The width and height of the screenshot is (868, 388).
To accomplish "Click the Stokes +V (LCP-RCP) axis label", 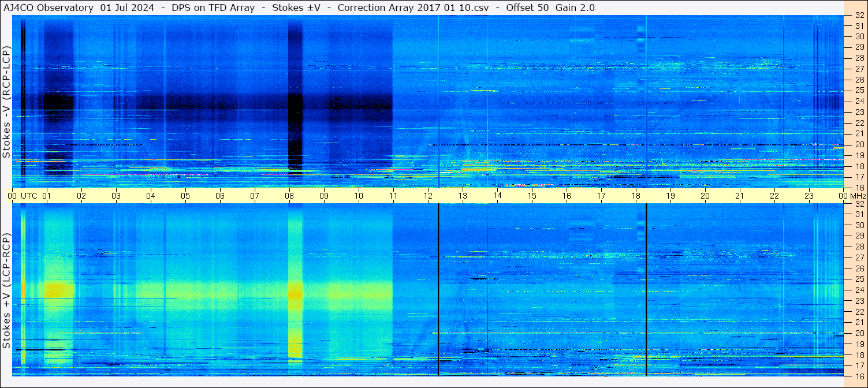I will pos(6,290).
